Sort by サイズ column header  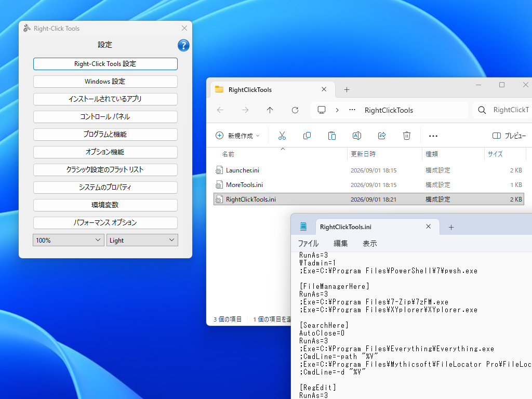coord(495,154)
